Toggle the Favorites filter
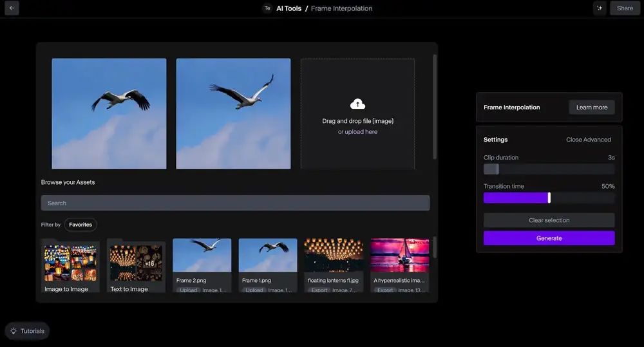The image size is (644, 347). point(80,225)
